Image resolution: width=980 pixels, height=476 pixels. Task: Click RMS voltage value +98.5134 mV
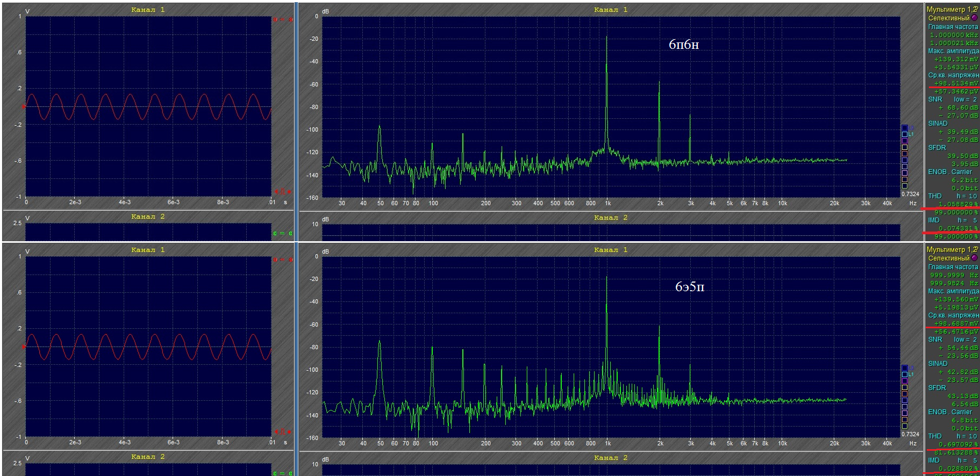coord(956,83)
